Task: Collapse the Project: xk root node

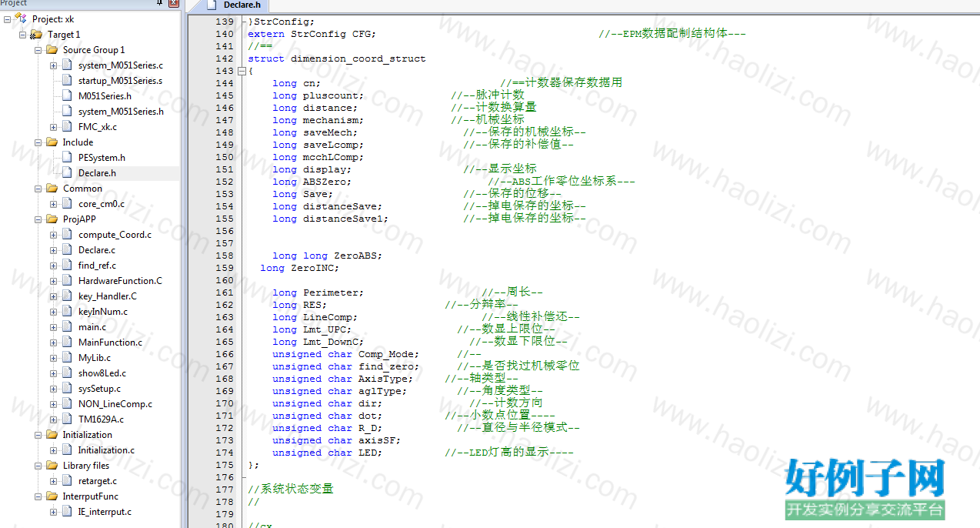Action: [x=7, y=19]
